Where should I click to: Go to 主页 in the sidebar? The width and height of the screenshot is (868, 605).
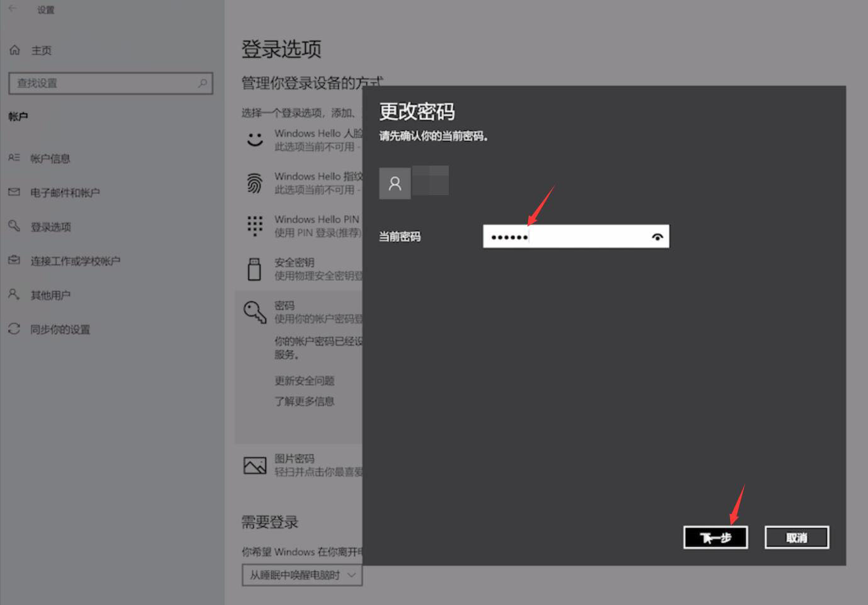coord(42,50)
